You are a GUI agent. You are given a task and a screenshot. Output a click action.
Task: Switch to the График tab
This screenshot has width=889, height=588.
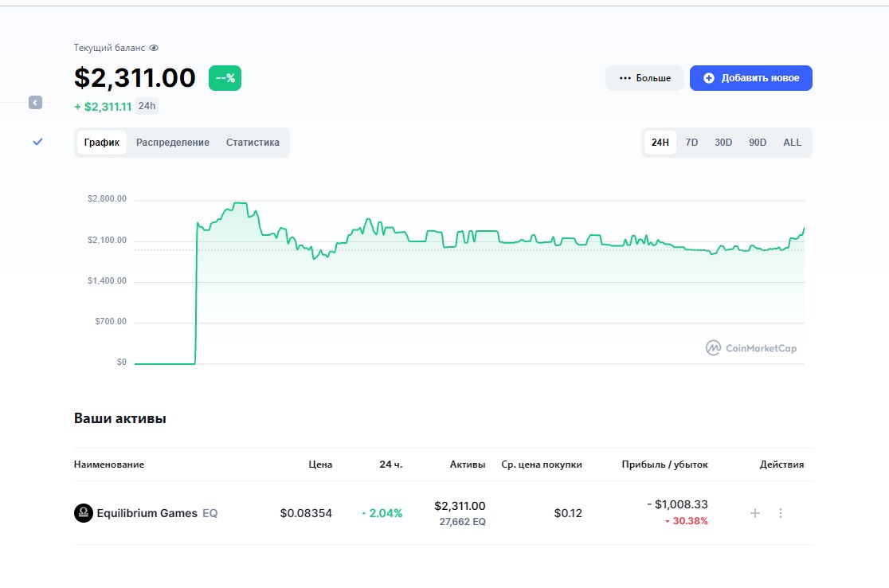click(101, 143)
